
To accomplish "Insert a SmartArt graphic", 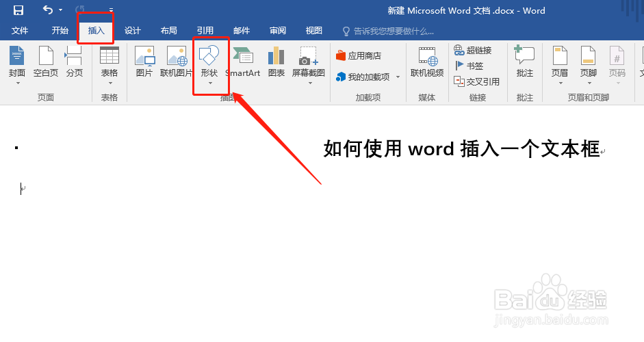I will pyautogui.click(x=243, y=62).
